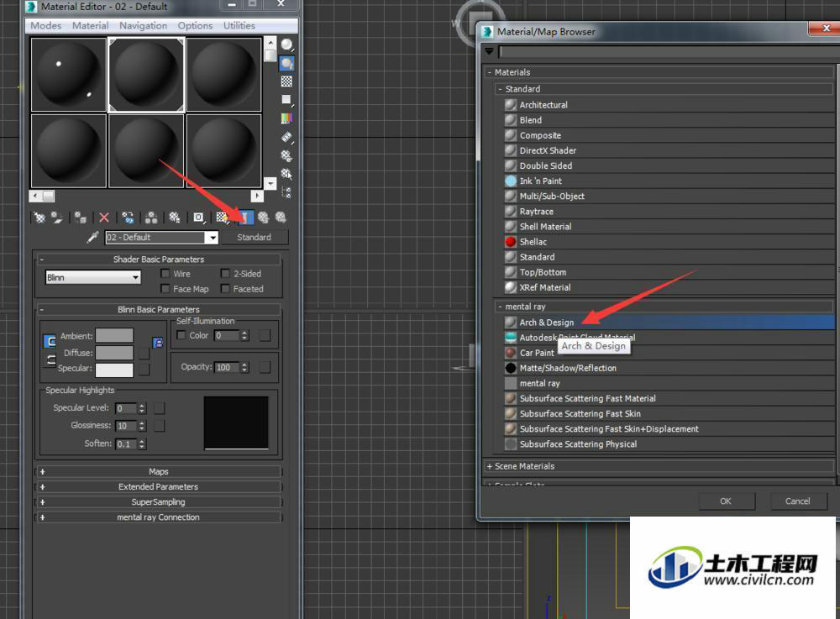Open the Material menu
840x619 pixels.
(91, 26)
